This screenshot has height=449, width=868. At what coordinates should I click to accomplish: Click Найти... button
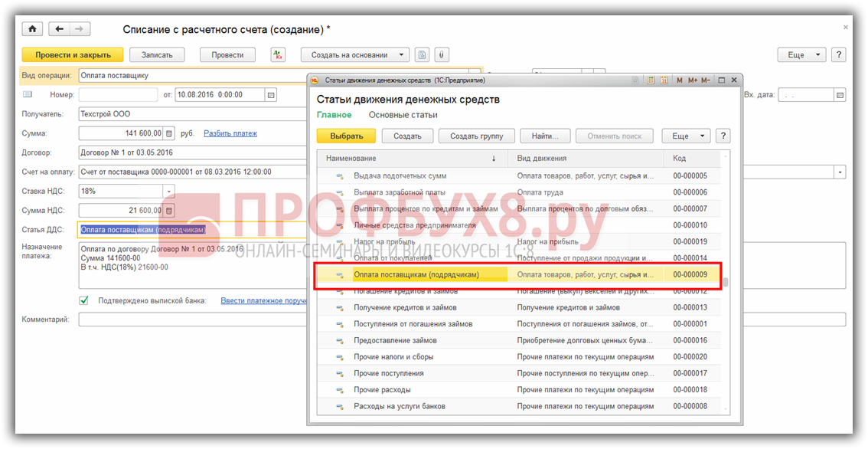click(x=545, y=136)
